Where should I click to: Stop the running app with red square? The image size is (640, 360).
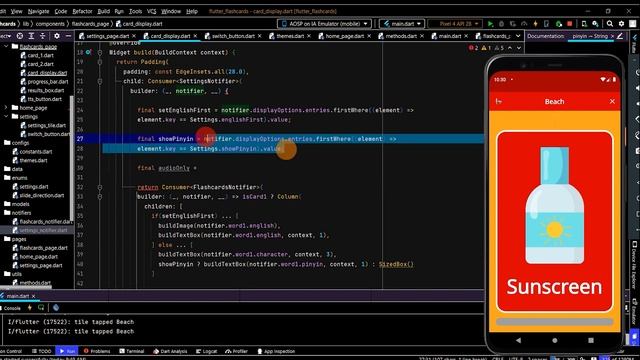tap(570, 24)
